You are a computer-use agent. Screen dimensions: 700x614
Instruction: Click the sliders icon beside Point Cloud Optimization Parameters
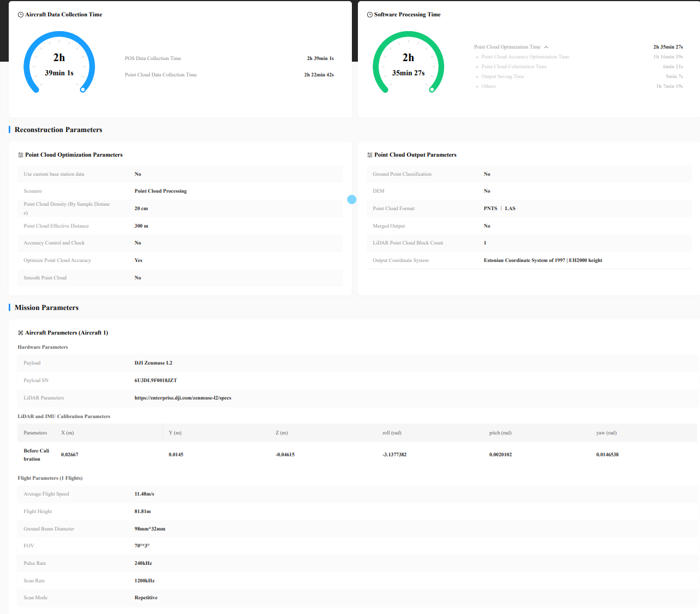coord(21,155)
